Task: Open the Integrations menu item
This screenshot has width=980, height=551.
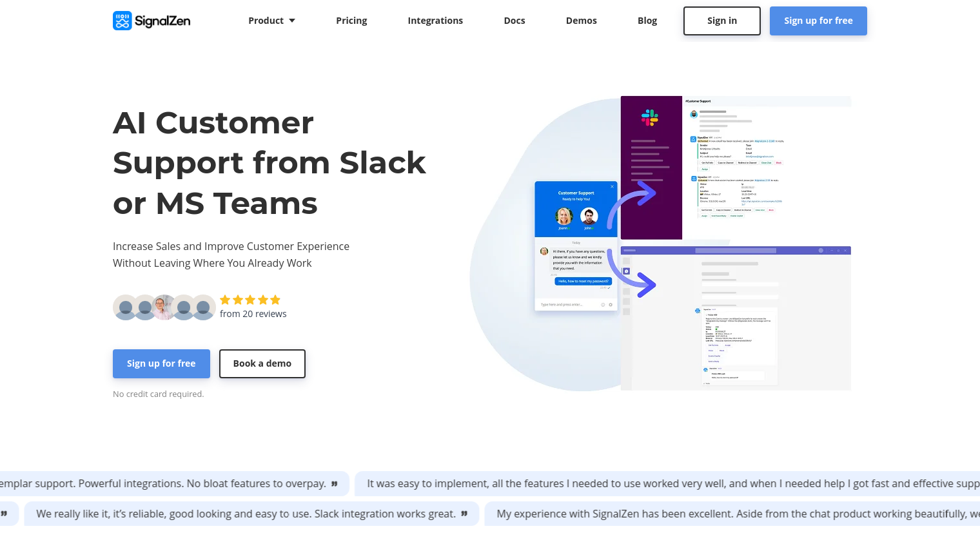Action: [435, 21]
